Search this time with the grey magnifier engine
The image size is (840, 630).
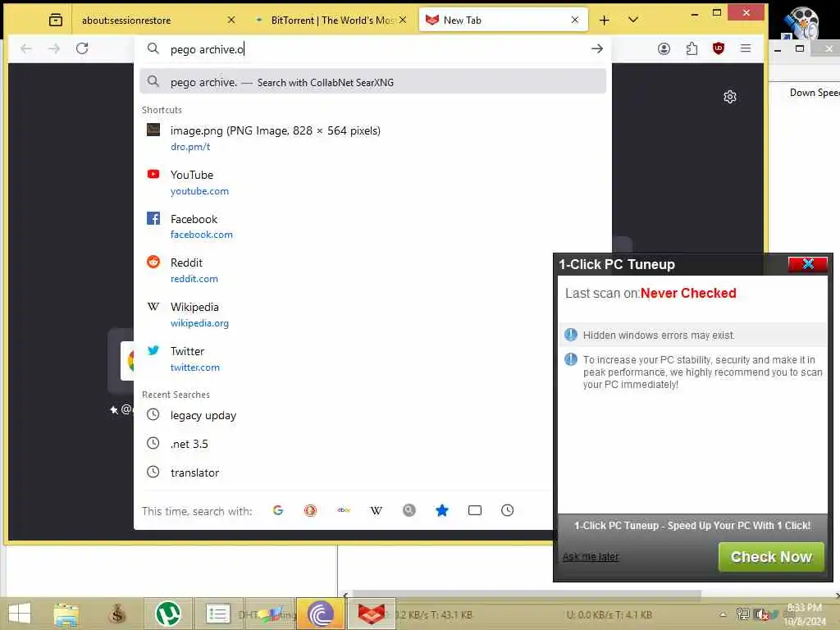409,510
